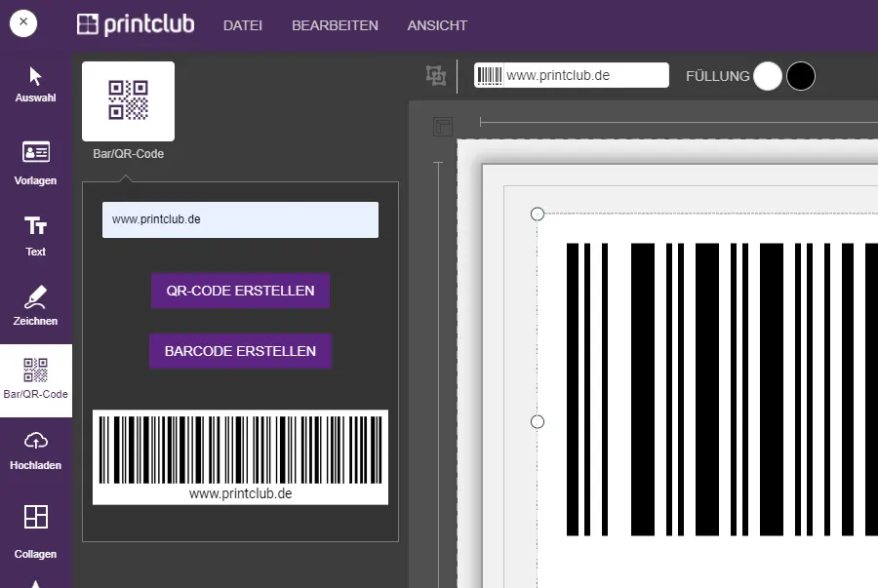This screenshot has height=588, width=878.
Task: Select the generated barcode preview thumbnail
Action: pos(240,456)
